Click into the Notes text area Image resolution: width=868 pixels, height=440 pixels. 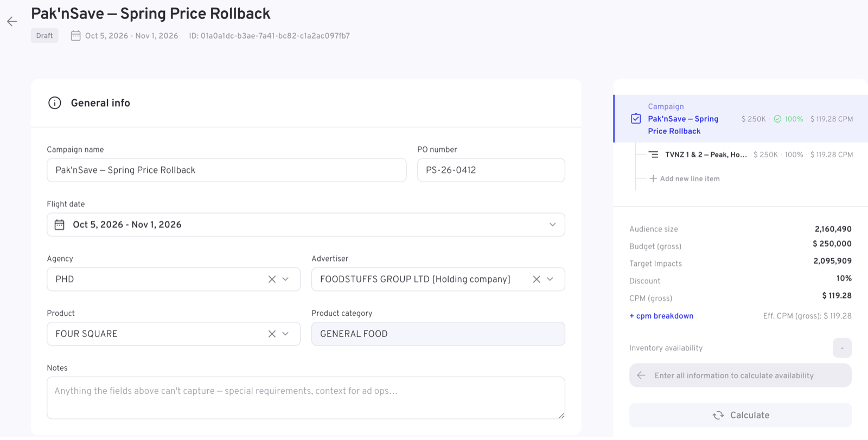[306, 398]
